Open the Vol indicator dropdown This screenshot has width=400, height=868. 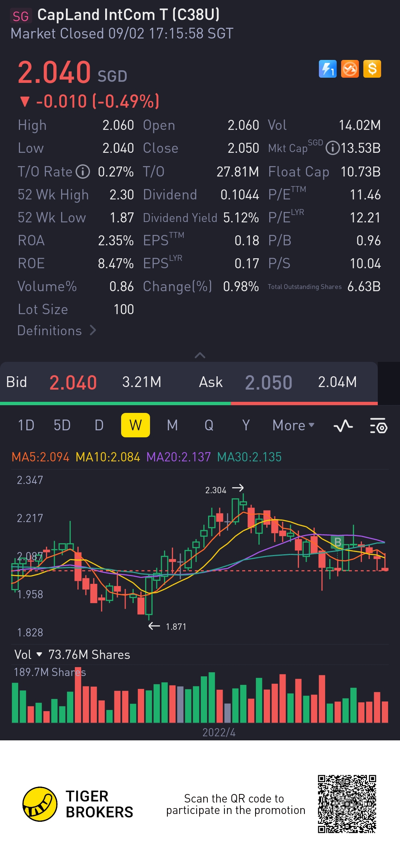(x=28, y=655)
